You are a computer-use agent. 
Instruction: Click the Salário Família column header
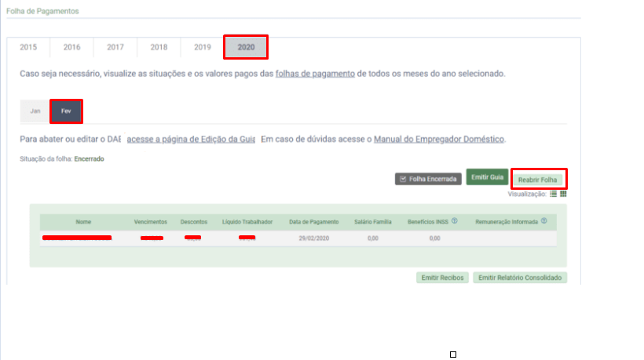pyautogui.click(x=373, y=222)
